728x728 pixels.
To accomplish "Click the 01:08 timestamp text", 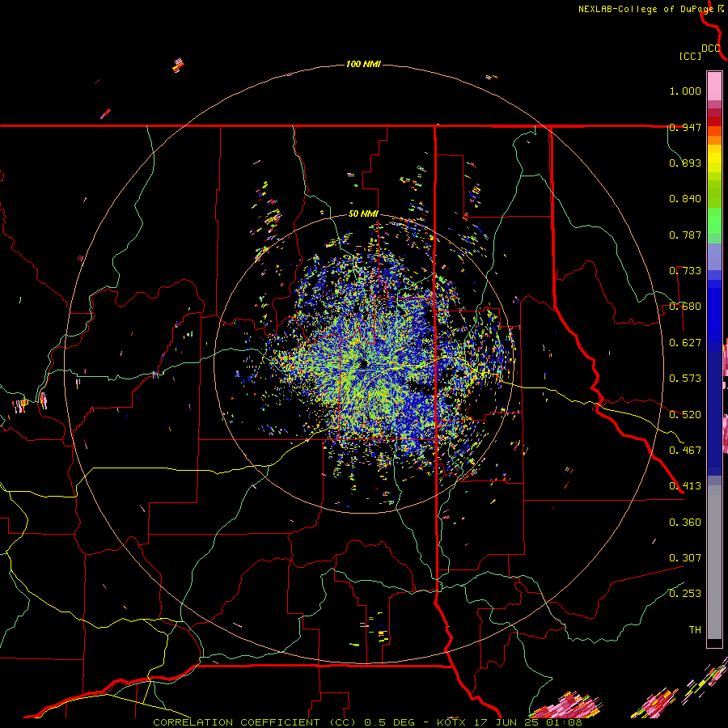I will click(x=565, y=722).
